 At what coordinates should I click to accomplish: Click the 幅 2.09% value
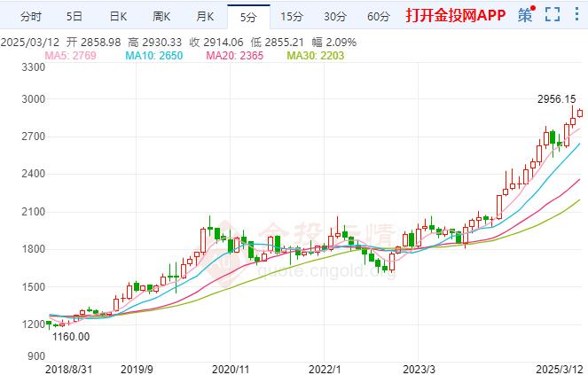[334, 42]
